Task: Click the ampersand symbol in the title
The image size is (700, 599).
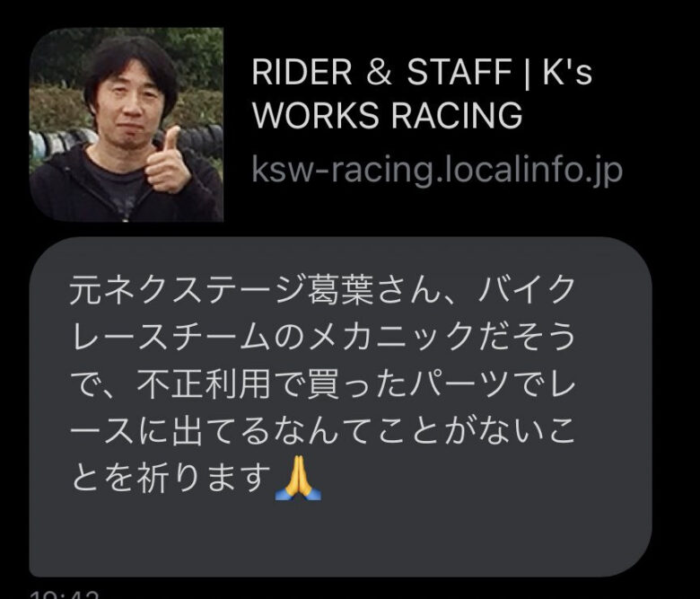Action: pos(379,72)
